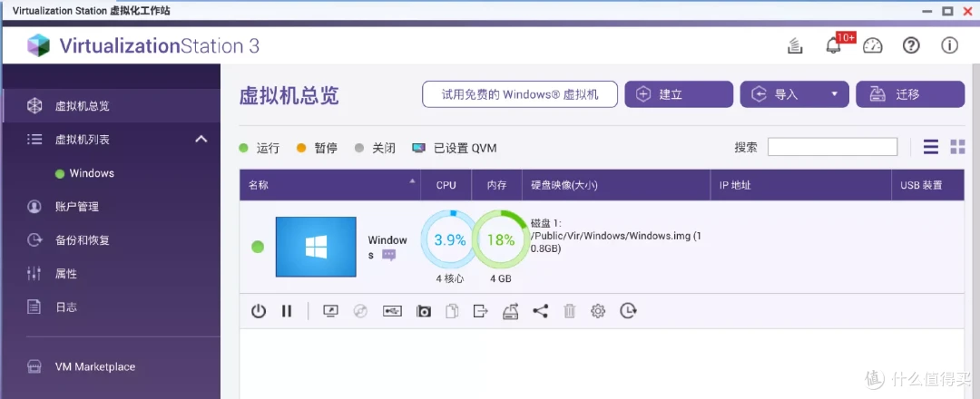Screen dimensions: 980x399
Task: Click the IP 地址 column header
Action: [800, 185]
